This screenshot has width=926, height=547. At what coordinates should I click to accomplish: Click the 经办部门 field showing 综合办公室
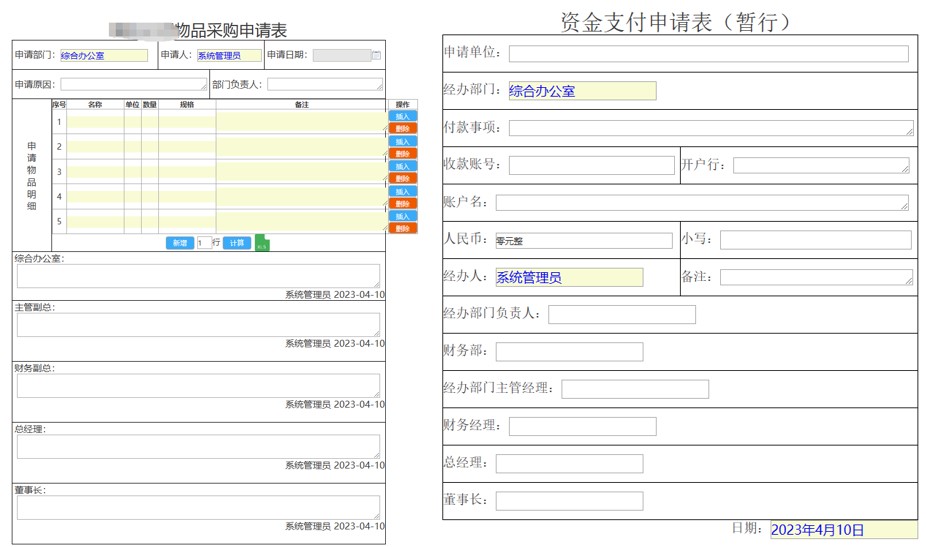(x=582, y=90)
